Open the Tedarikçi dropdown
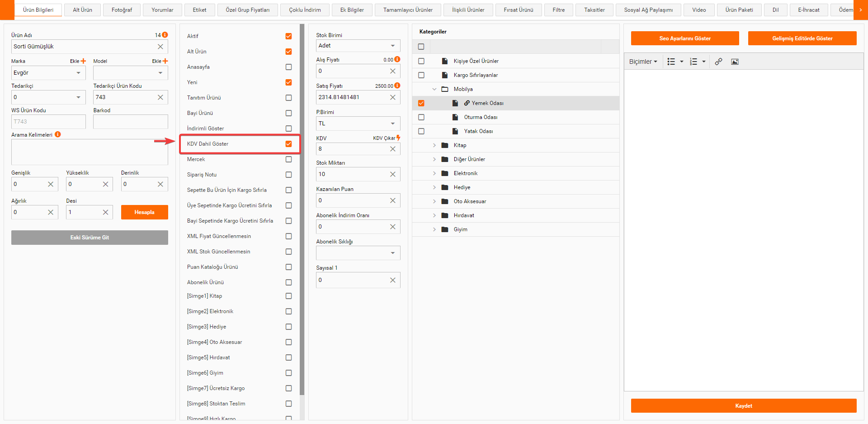The width and height of the screenshot is (868, 424). click(48, 97)
